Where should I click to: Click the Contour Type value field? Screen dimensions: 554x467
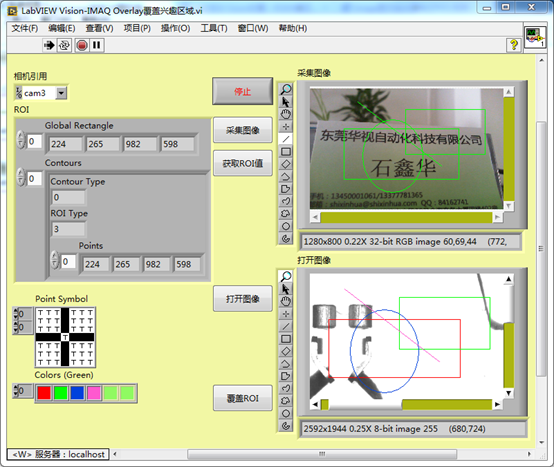click(x=69, y=197)
